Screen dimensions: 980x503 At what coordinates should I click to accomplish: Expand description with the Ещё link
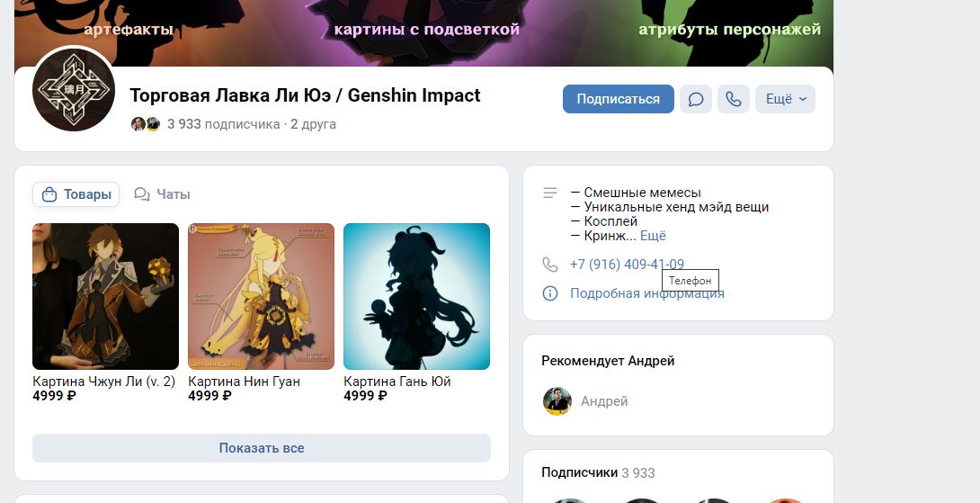pyautogui.click(x=653, y=236)
